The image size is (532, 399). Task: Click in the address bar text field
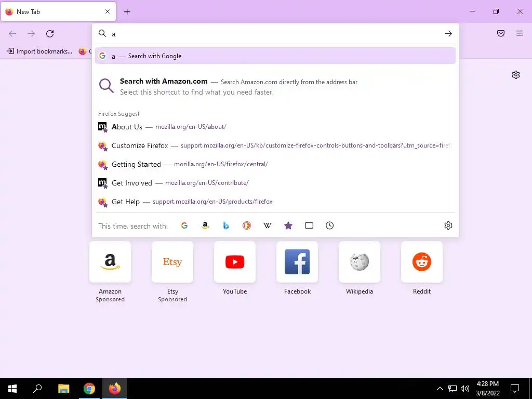(275, 34)
